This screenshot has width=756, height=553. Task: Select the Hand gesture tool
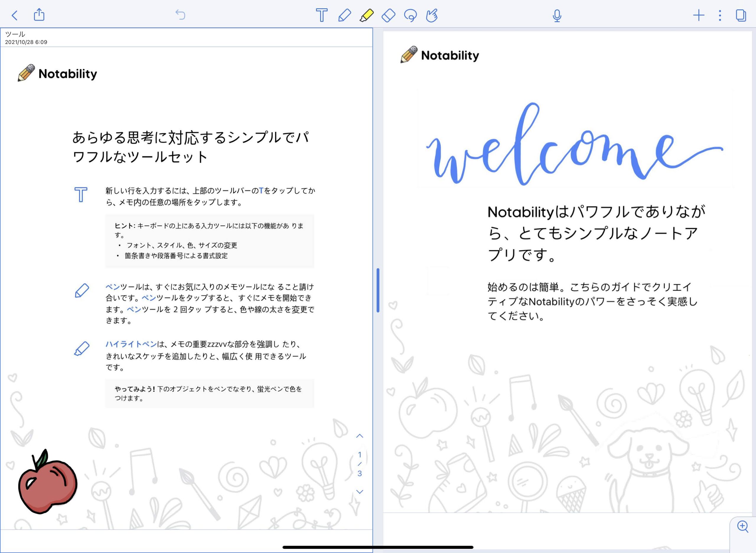point(432,15)
